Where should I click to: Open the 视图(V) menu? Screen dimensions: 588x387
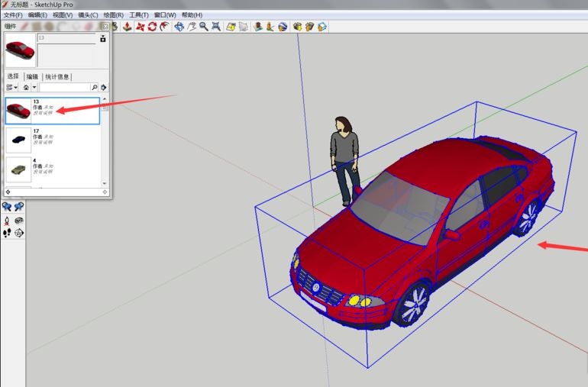click(63, 15)
